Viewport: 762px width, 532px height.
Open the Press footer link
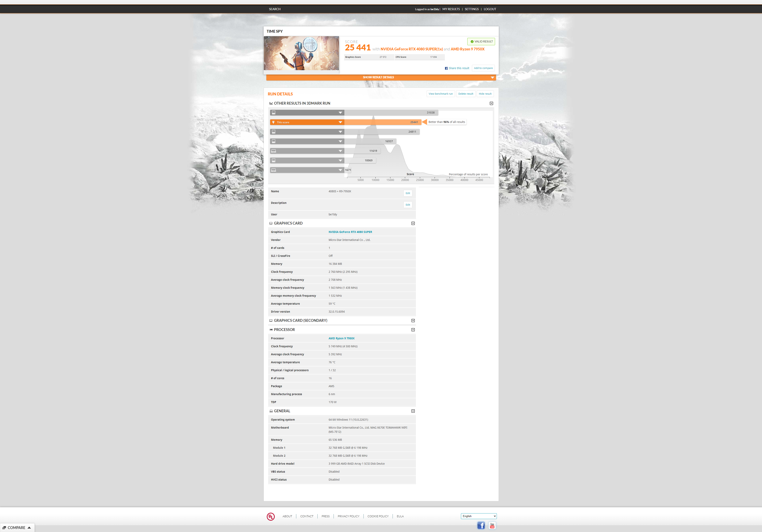point(326,516)
